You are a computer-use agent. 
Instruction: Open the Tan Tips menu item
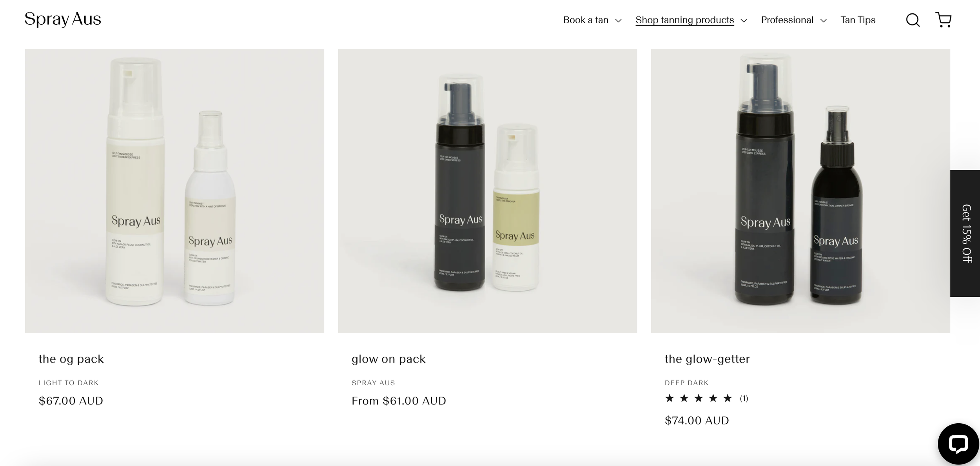[x=858, y=20]
